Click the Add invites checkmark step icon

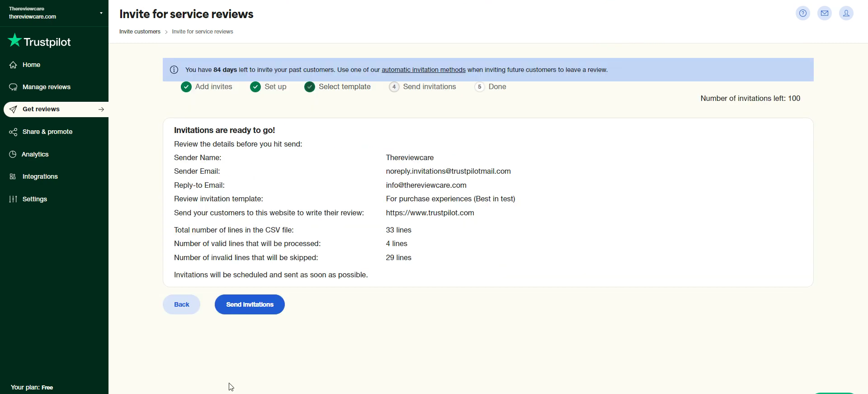click(186, 87)
